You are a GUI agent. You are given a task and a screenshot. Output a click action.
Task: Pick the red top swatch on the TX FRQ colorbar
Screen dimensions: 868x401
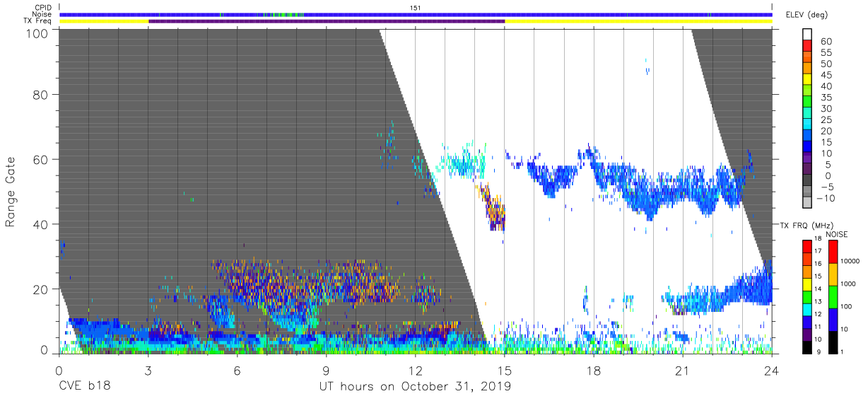pyautogui.click(x=807, y=246)
